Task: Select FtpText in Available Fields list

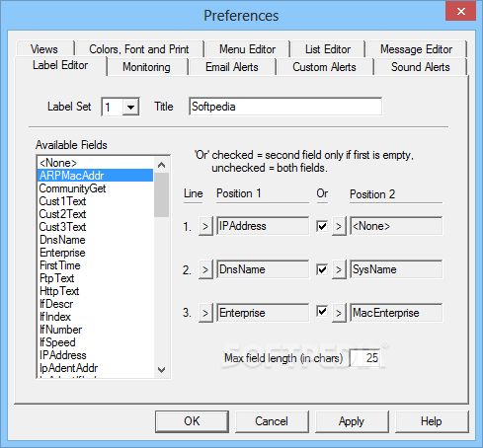Action: point(96,278)
